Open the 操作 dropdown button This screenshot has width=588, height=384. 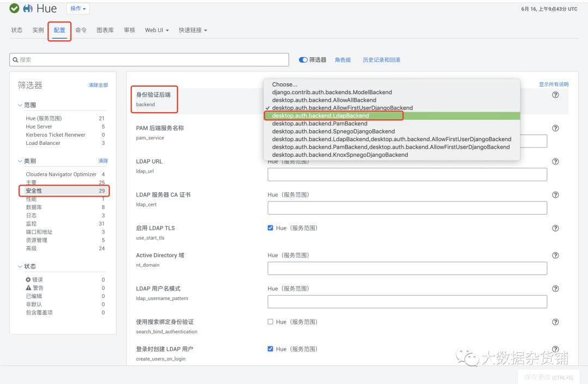click(x=78, y=8)
